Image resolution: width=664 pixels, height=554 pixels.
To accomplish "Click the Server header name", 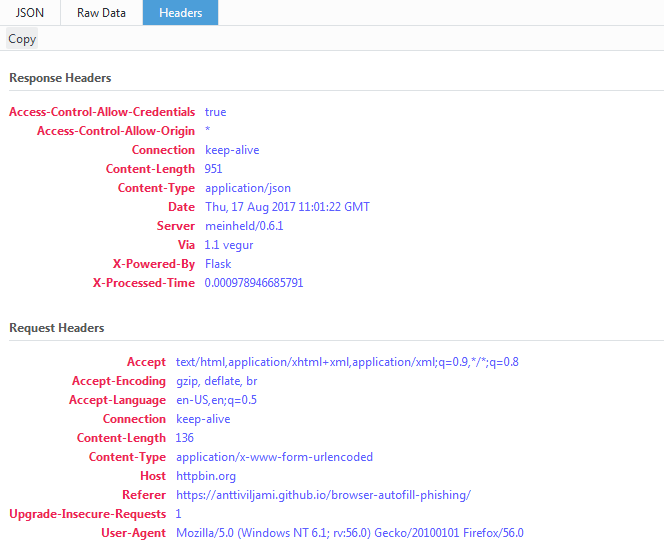I will pos(176,226).
